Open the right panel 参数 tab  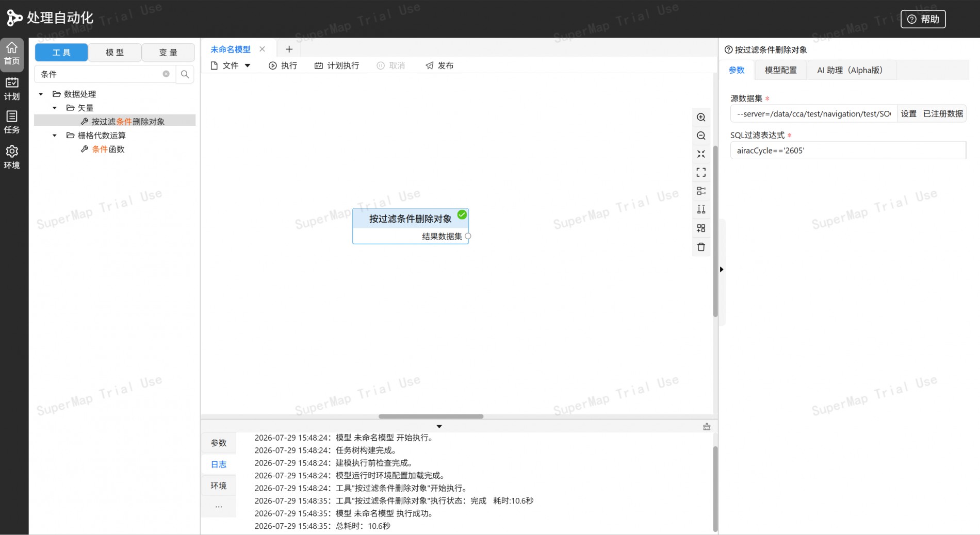[x=737, y=70]
